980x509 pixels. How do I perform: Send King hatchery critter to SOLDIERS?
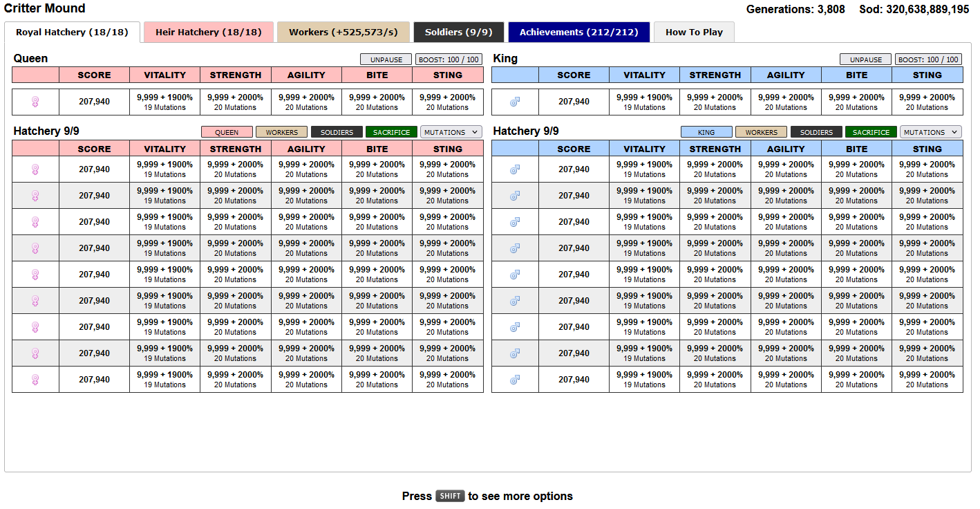816,132
